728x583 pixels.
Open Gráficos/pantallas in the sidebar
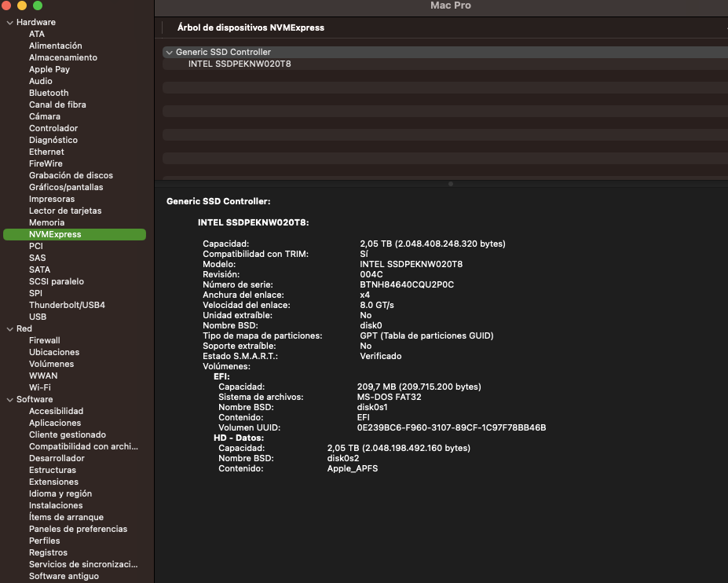(66, 187)
